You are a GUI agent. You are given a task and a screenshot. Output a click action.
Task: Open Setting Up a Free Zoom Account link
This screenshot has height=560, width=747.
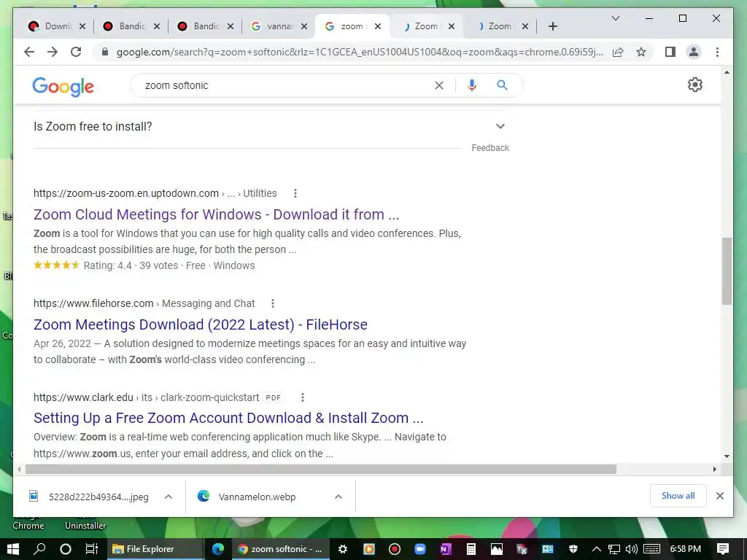228,418
